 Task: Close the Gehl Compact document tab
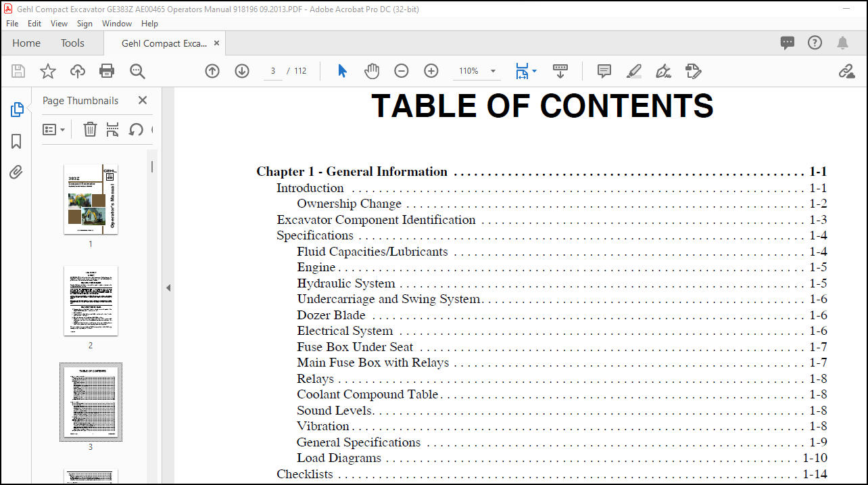click(x=216, y=43)
